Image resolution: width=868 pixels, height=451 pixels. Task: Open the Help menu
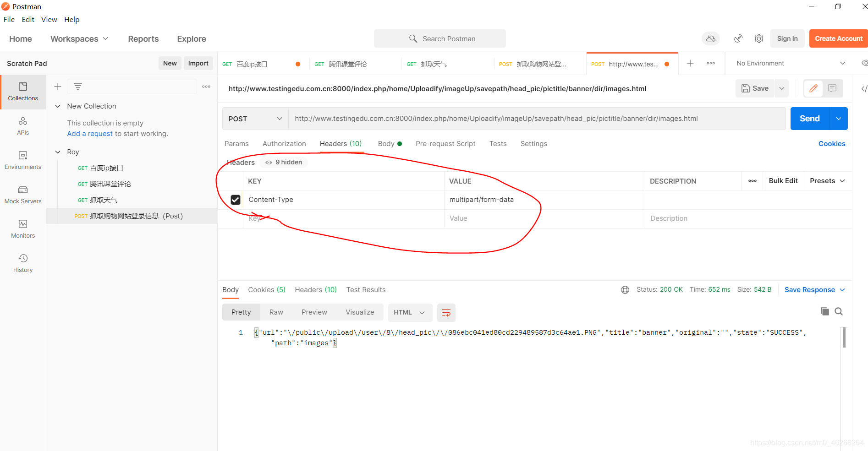coord(72,20)
